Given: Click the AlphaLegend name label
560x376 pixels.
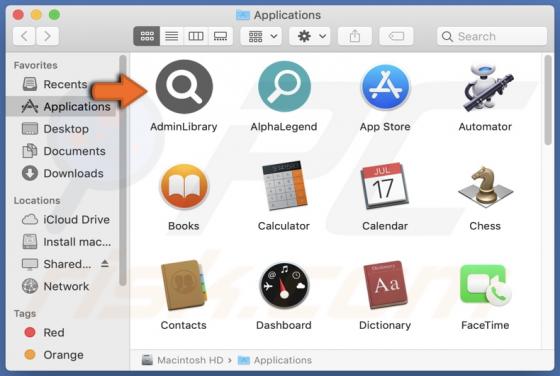Looking at the screenshot, I should (x=284, y=127).
